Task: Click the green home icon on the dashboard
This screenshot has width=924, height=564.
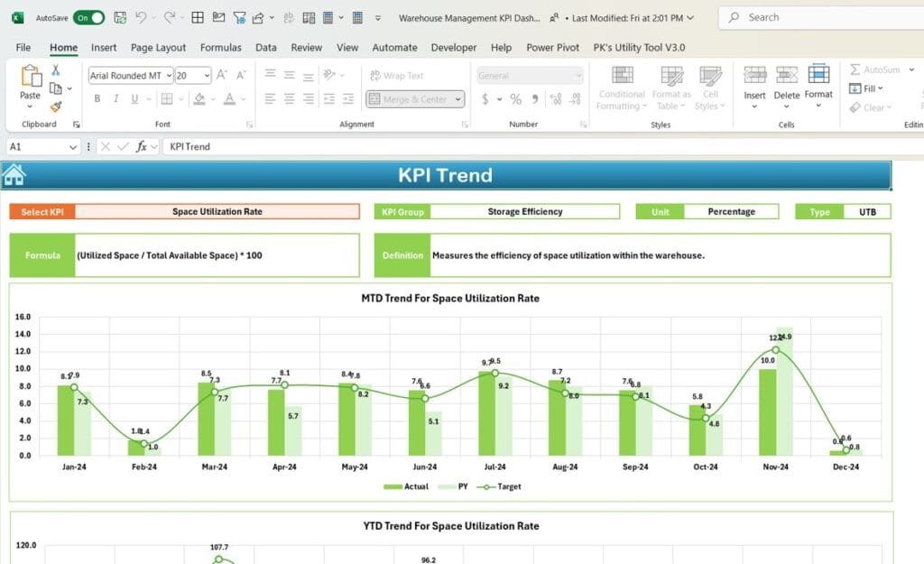Action: point(13,173)
